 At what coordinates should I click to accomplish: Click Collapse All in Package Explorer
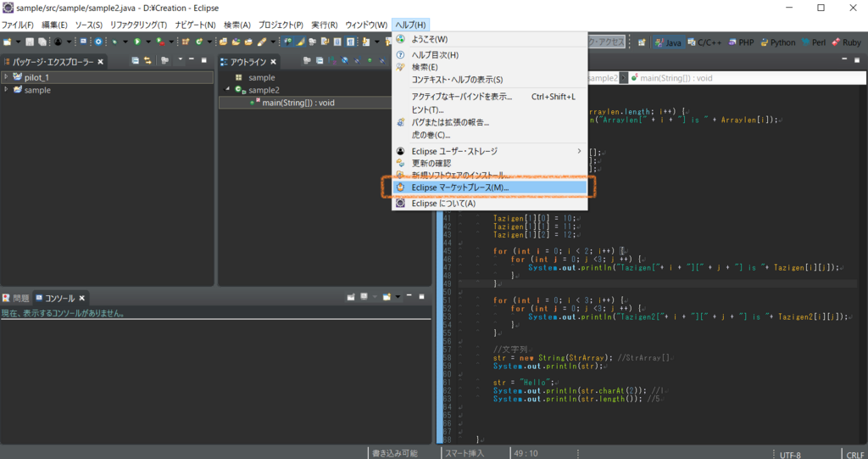click(135, 60)
